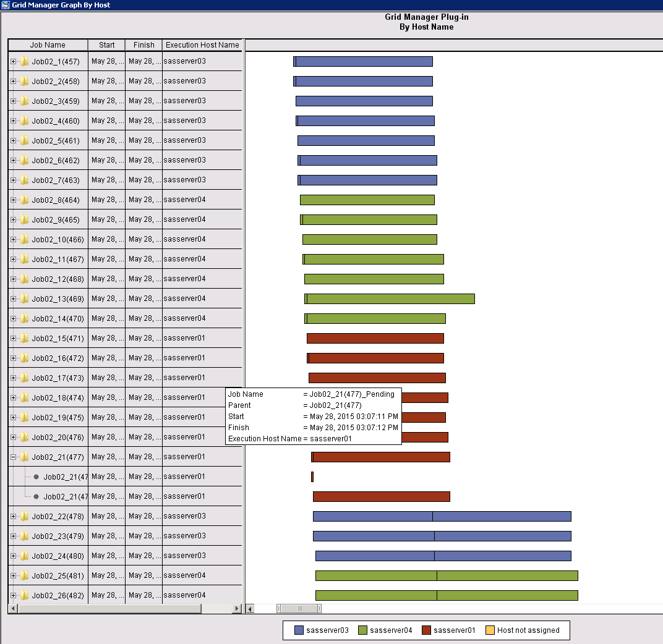
Task: Click the Finish cell of Job02_14(470)
Action: pyautogui.click(x=143, y=318)
